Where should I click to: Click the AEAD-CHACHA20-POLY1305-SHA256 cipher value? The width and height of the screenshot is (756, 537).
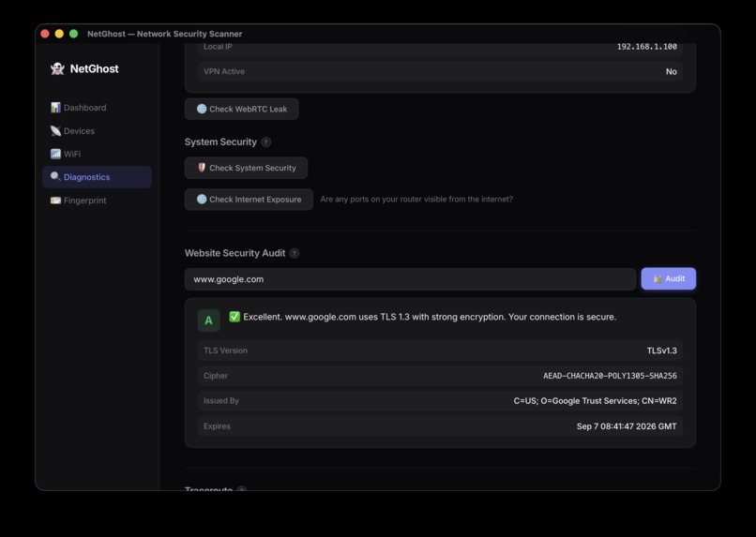[610, 376]
